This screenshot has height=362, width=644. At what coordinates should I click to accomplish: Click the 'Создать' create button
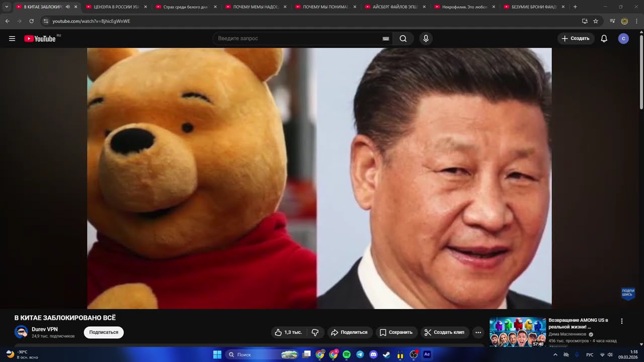[x=576, y=39]
